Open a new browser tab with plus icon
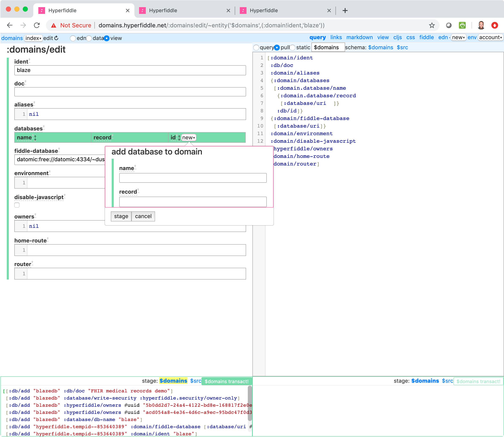504x437 pixels. [345, 11]
